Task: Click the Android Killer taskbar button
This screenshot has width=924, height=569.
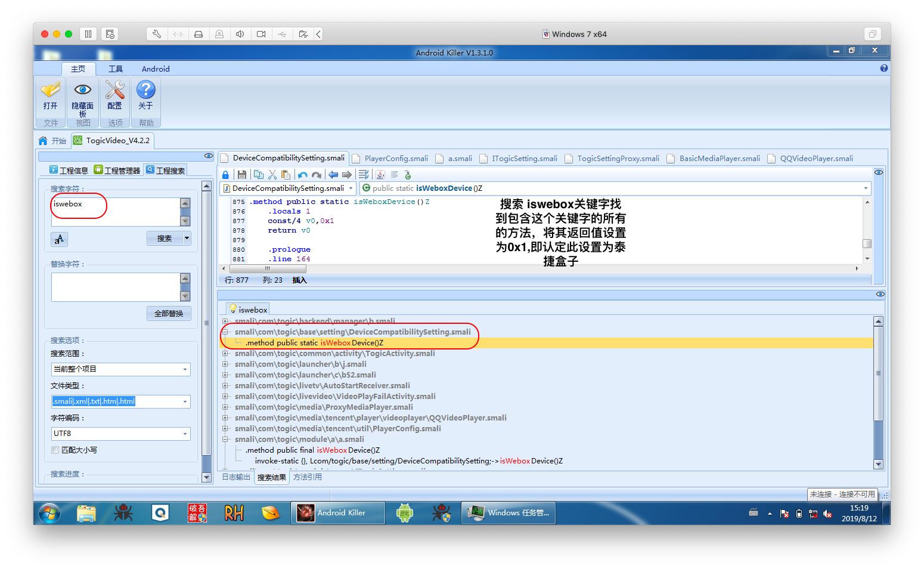Action: 338,513
